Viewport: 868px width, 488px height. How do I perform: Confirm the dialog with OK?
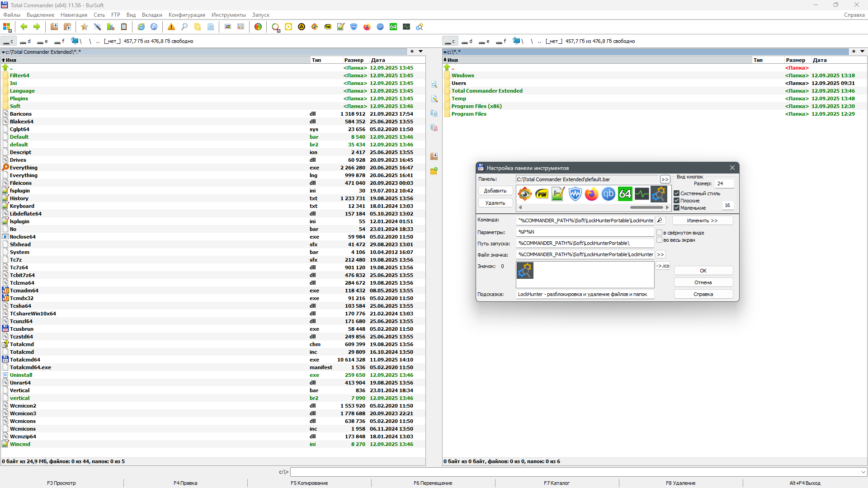point(703,271)
